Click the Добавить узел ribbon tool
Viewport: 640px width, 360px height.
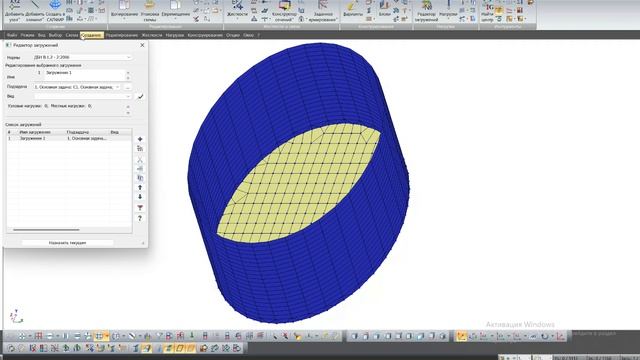14,11
